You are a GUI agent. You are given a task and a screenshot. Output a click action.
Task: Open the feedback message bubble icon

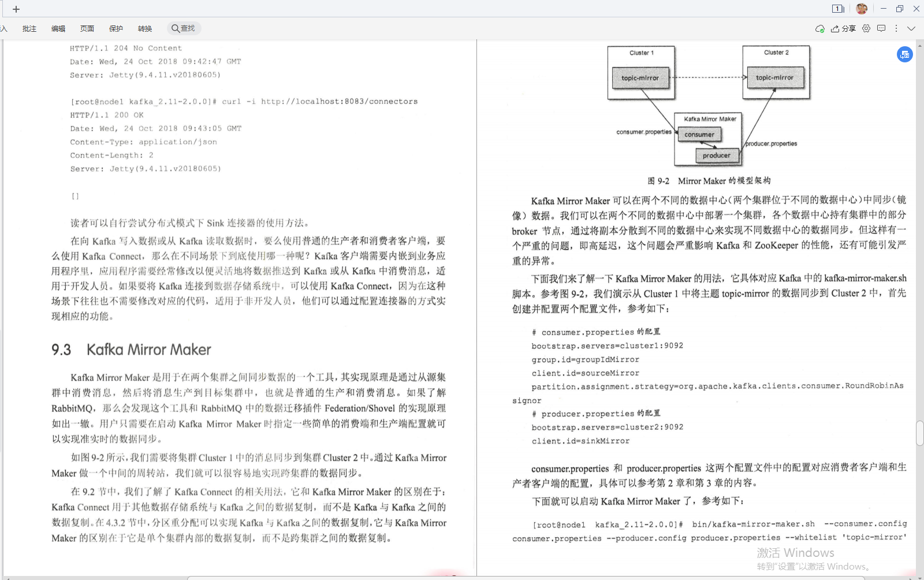point(881,28)
